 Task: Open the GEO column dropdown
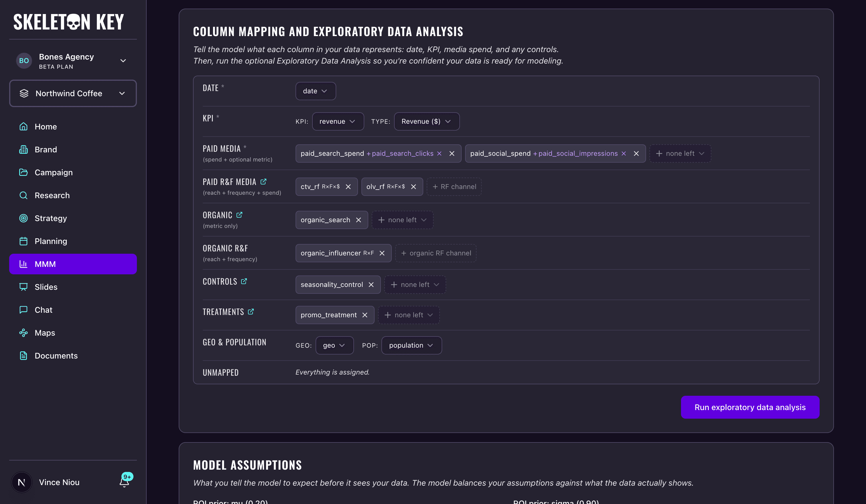[x=334, y=345]
